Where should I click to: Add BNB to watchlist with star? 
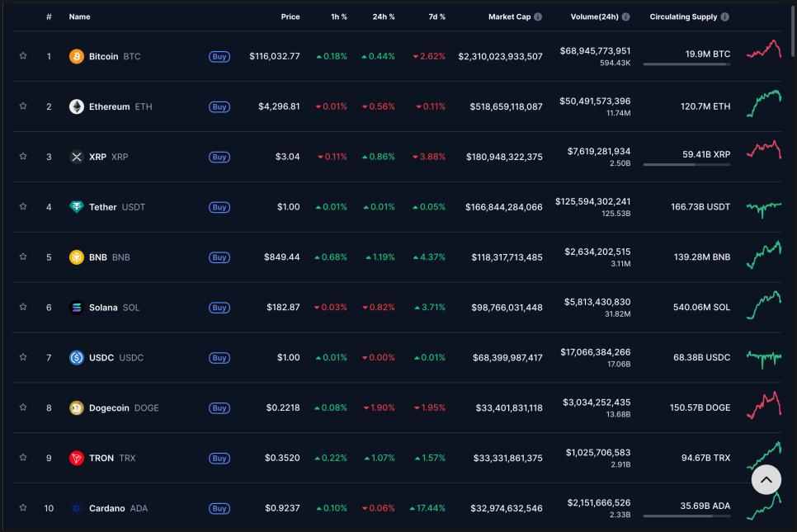tap(23, 257)
